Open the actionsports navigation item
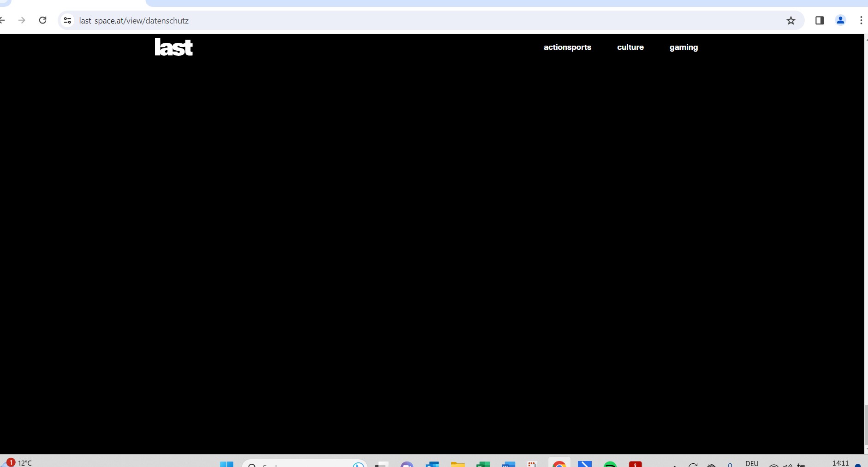Viewport: 868px width, 467px height. tap(567, 47)
